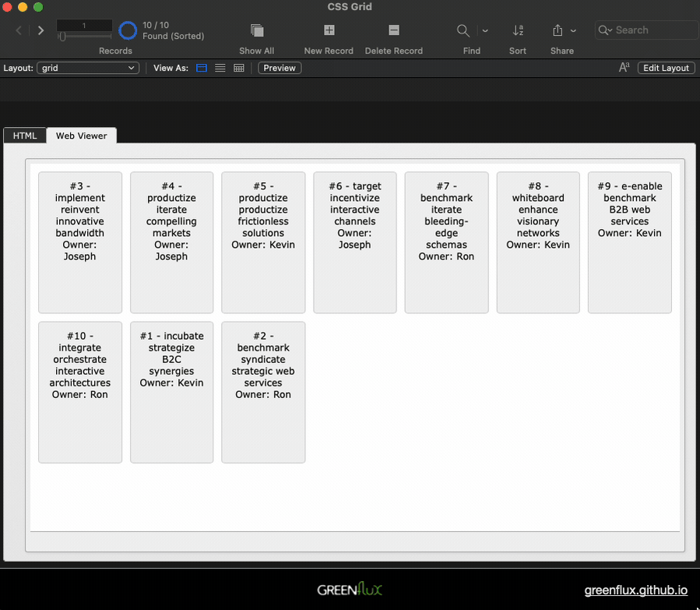Click the record navigation slider

pos(84,36)
